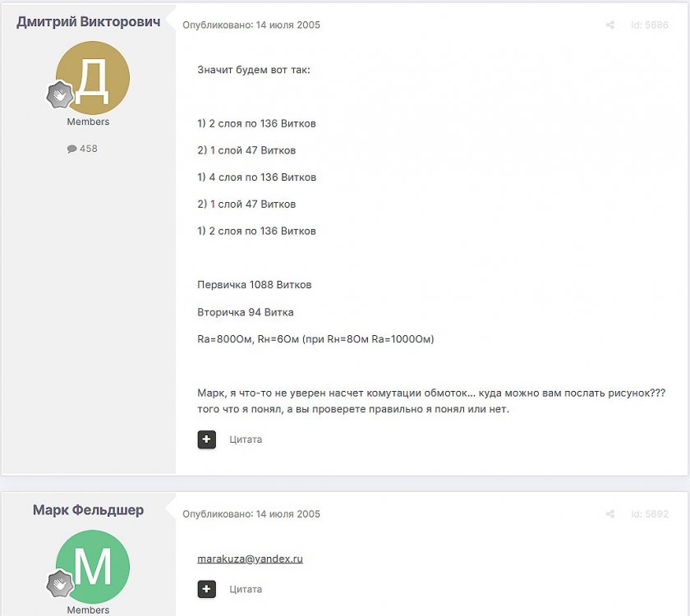Open author profile Дмитрий Викторович
Viewport: 690px width, 616px height.
coord(88,22)
